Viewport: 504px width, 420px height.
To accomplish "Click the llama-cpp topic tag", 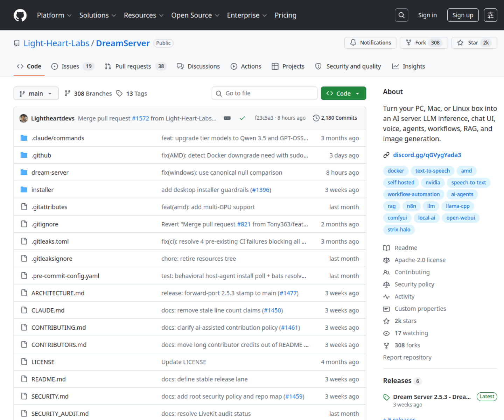I will [x=458, y=206].
